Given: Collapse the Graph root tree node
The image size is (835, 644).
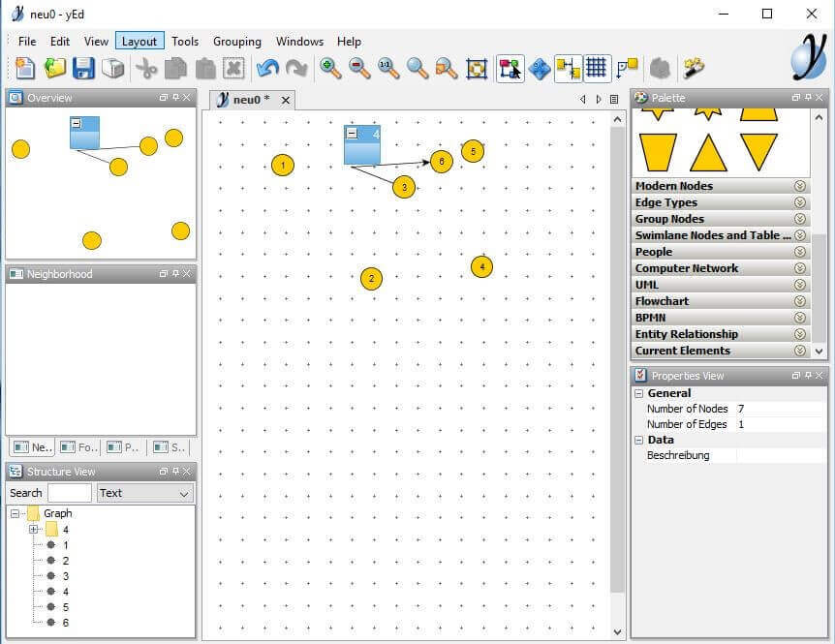Looking at the screenshot, I should 15,514.
